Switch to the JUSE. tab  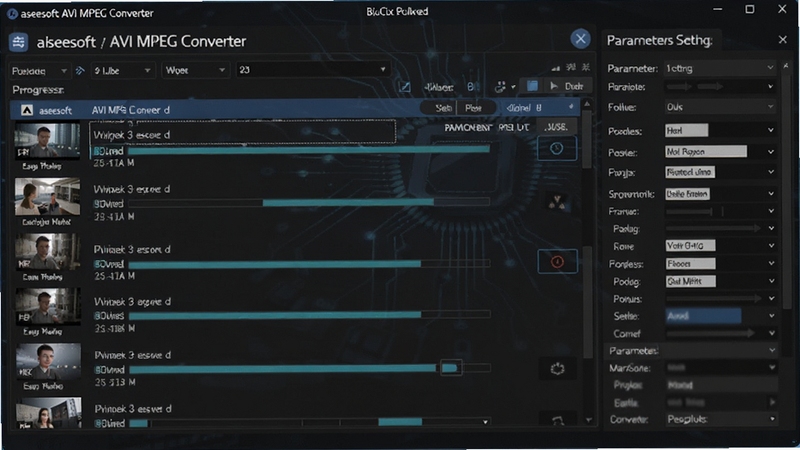(556, 127)
